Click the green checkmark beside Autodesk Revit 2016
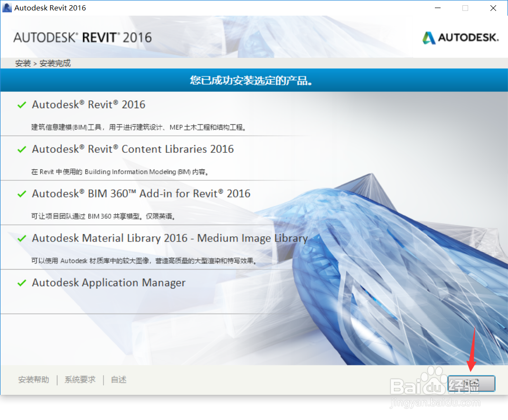 pyautogui.click(x=22, y=105)
